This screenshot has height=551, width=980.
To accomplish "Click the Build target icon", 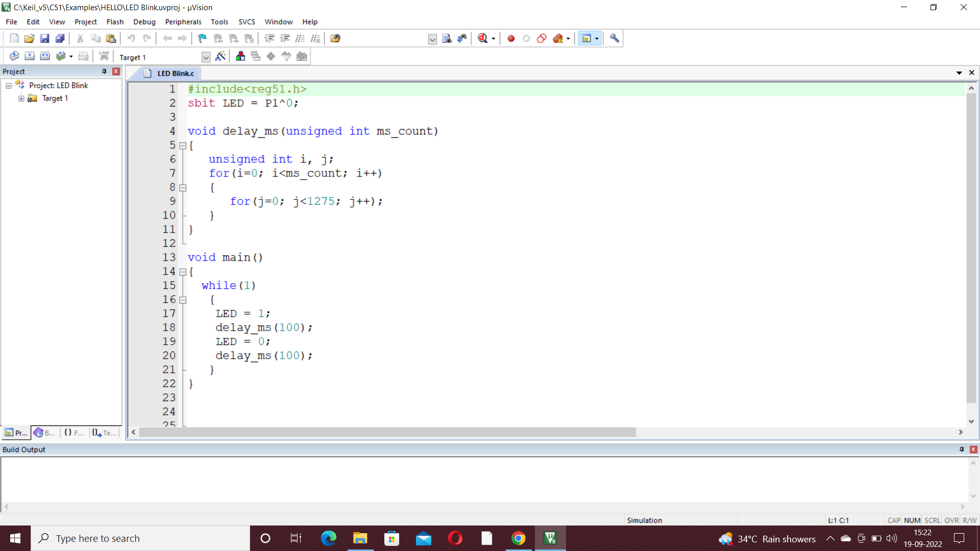I will point(30,57).
